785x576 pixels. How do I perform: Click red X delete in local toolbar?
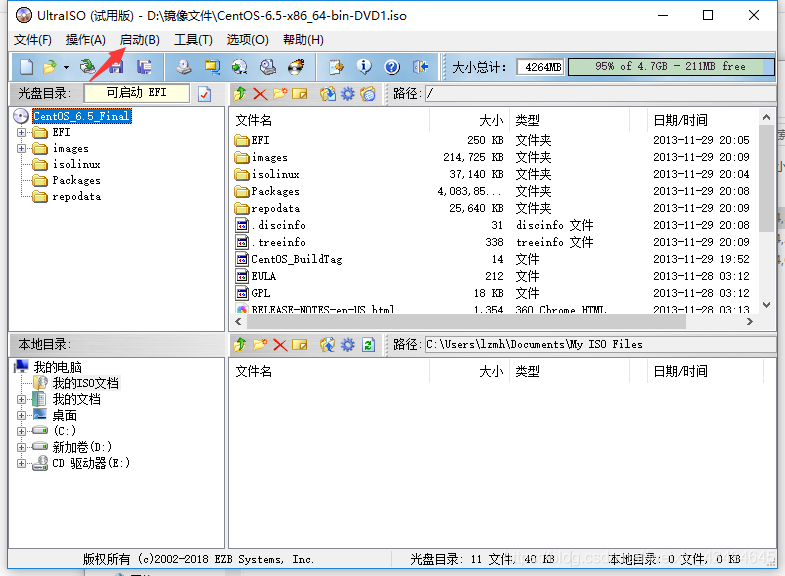tap(280, 345)
